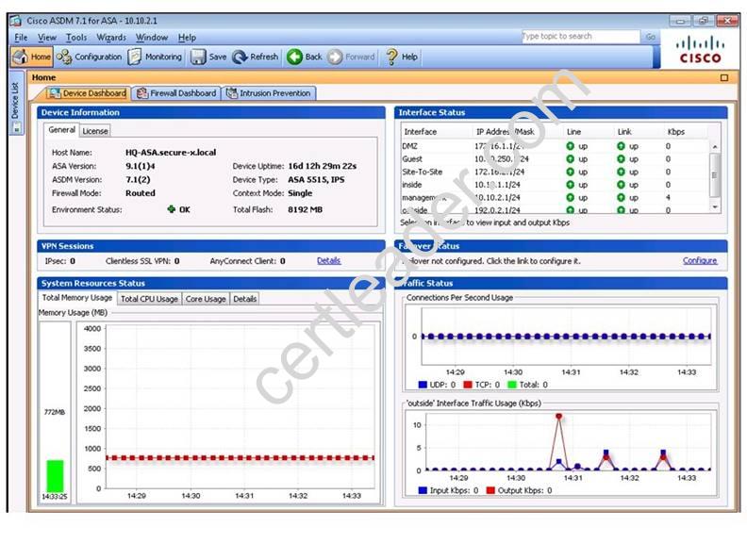Click the Environment Status green OK icon
This screenshot has width=747, height=560.
tap(172, 209)
